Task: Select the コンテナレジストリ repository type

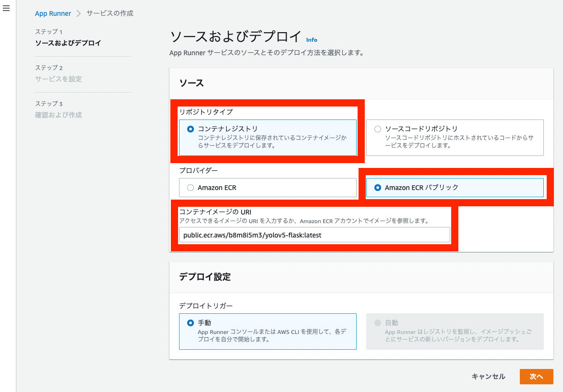Action: (x=267, y=138)
